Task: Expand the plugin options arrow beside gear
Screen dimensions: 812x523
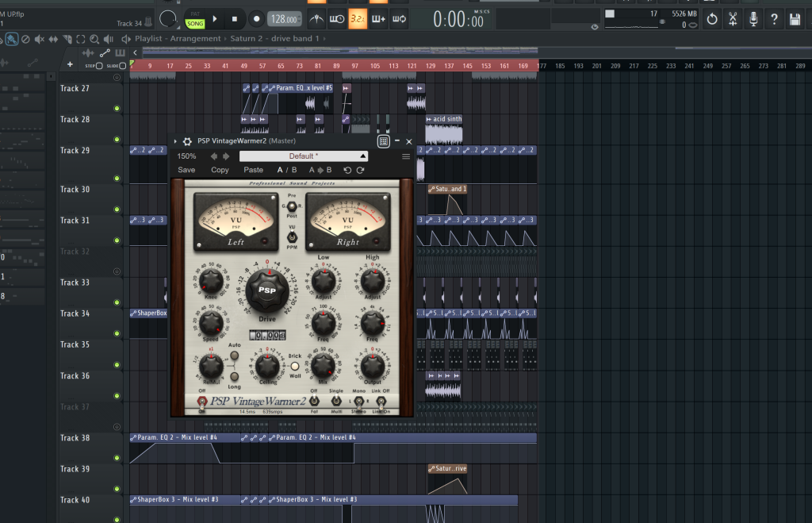Action: 175,141
